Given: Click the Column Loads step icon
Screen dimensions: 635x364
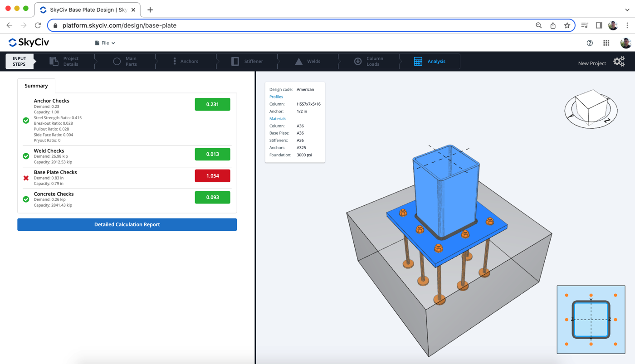Looking at the screenshot, I should tap(358, 61).
